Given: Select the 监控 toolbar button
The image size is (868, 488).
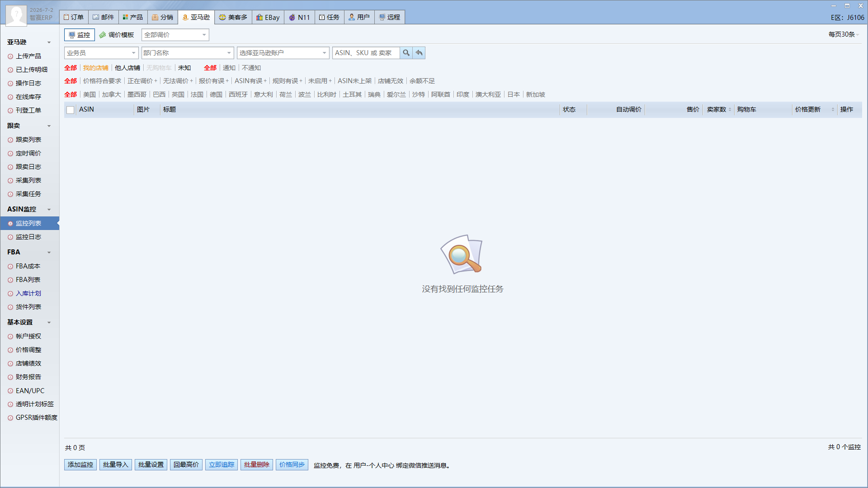Looking at the screenshot, I should click(80, 35).
